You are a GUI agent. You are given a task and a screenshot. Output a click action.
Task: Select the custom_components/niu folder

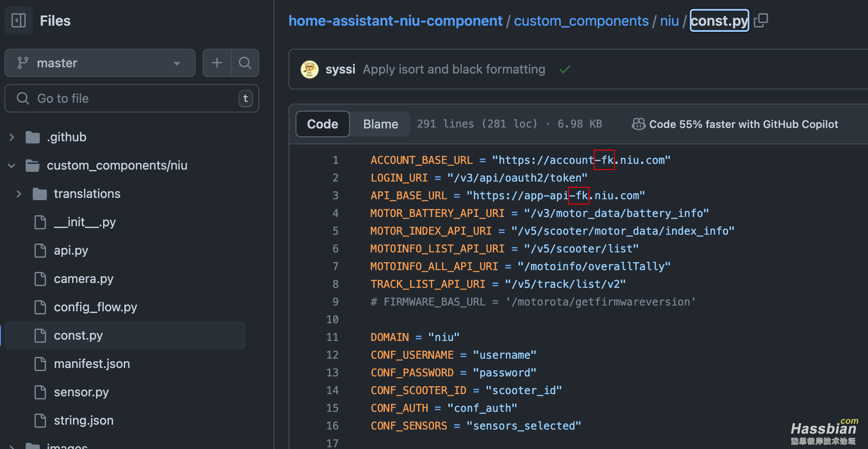coord(117,166)
